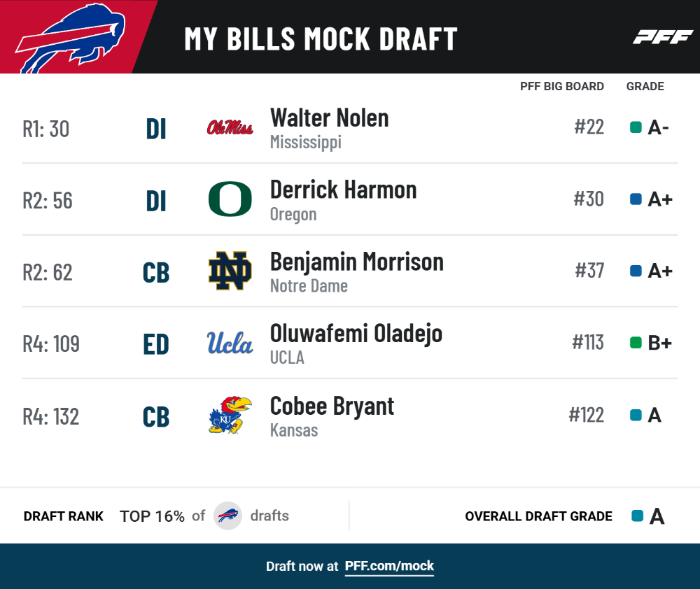Click the Benjamin Morrison player name
700x589 pixels.
(x=357, y=262)
